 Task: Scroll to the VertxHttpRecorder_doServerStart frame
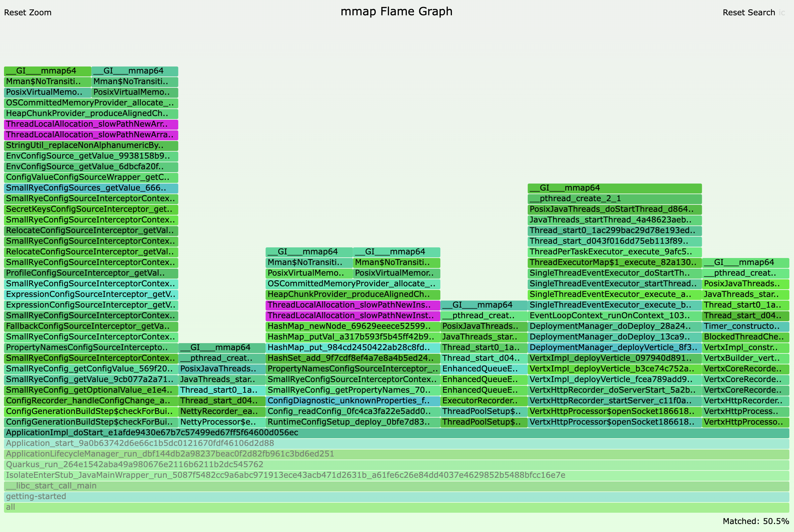612,391
